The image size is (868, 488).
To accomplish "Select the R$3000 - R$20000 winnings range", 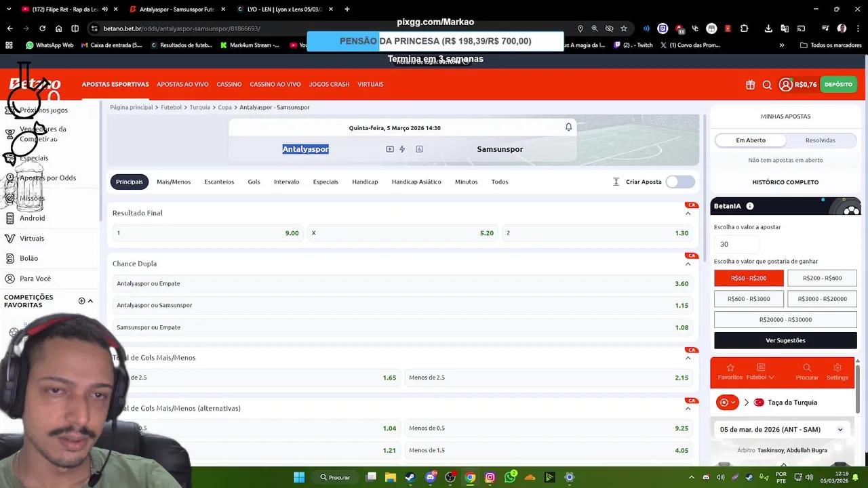I will click(822, 299).
